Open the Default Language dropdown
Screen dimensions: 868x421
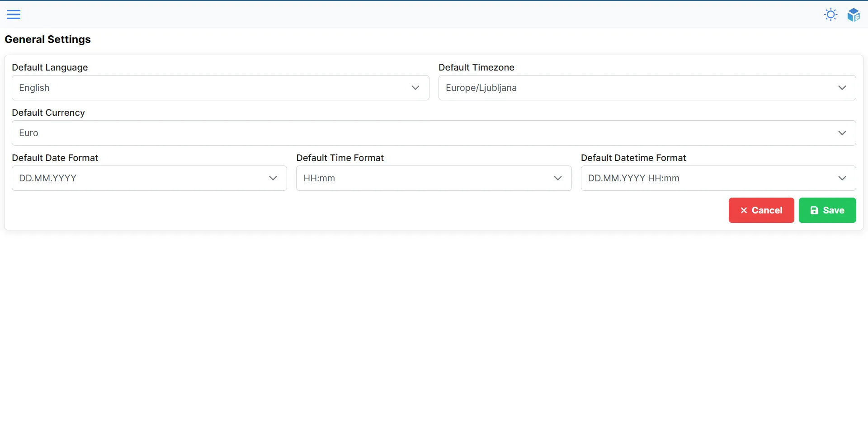220,88
